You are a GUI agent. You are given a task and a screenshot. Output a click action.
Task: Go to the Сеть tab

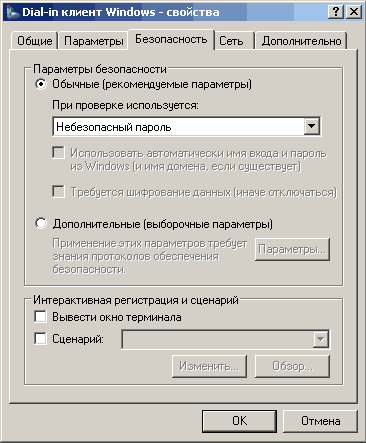pos(231,41)
